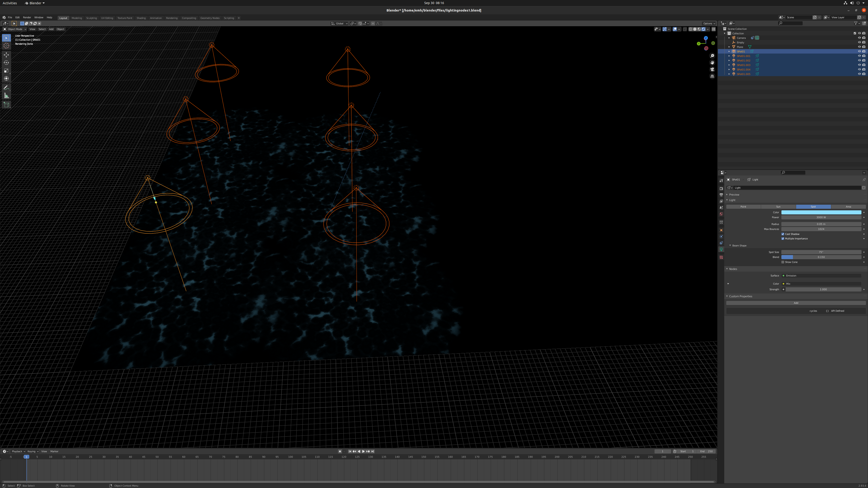The image size is (868, 488).
Task: Select the Rotate tool
Action: click(x=6, y=63)
